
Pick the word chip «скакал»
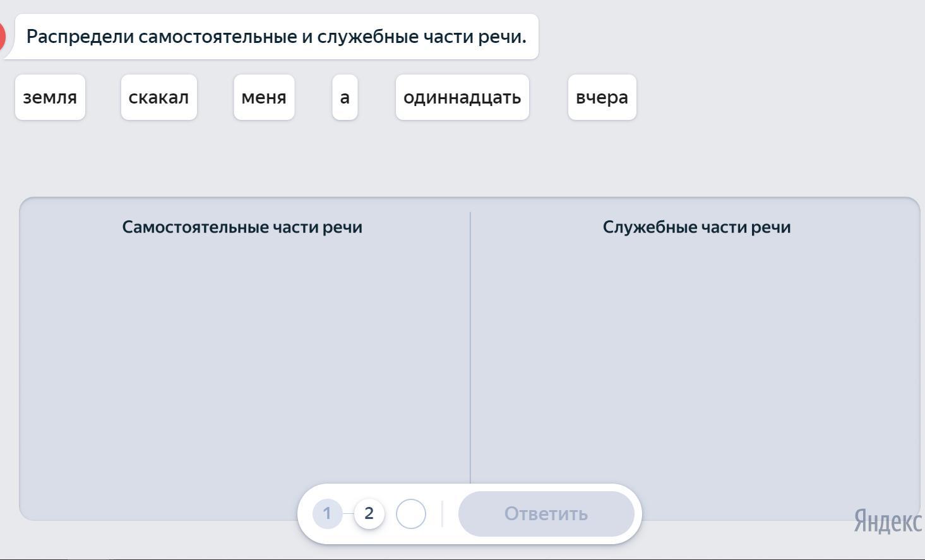pyautogui.click(x=158, y=97)
